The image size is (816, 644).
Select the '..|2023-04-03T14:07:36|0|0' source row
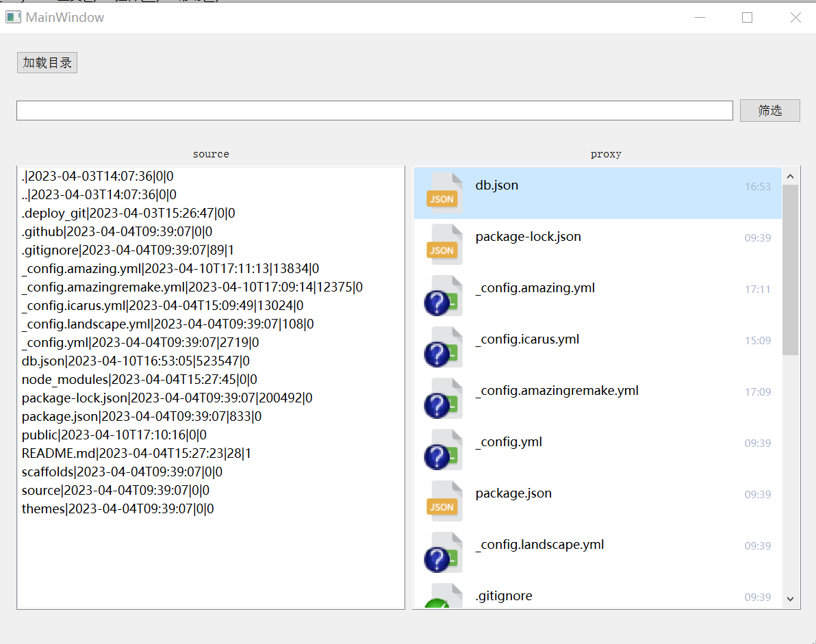point(211,194)
